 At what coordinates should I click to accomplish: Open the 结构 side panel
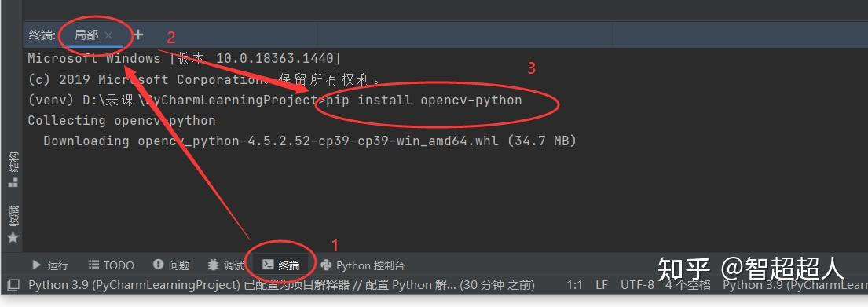(13, 170)
